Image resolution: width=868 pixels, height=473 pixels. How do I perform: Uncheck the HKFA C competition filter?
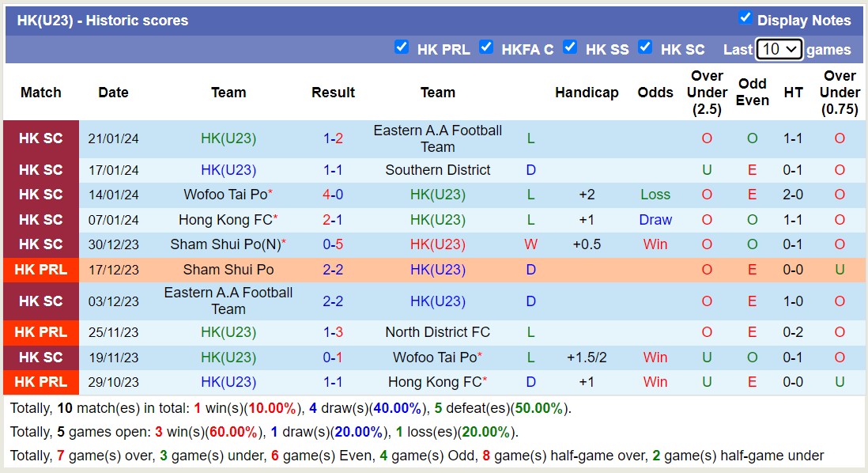487,47
